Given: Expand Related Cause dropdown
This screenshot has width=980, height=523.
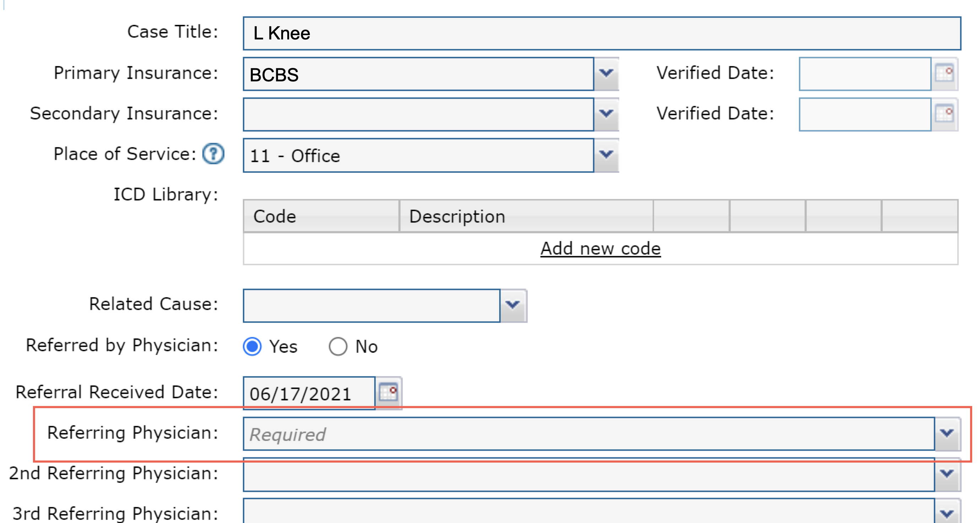Looking at the screenshot, I should pyautogui.click(x=513, y=305).
